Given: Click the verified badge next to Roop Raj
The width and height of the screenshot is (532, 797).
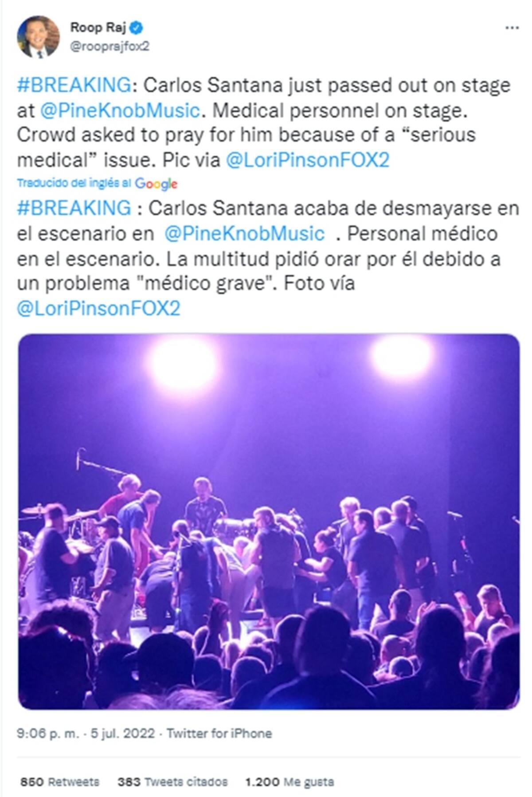Looking at the screenshot, I should [137, 27].
